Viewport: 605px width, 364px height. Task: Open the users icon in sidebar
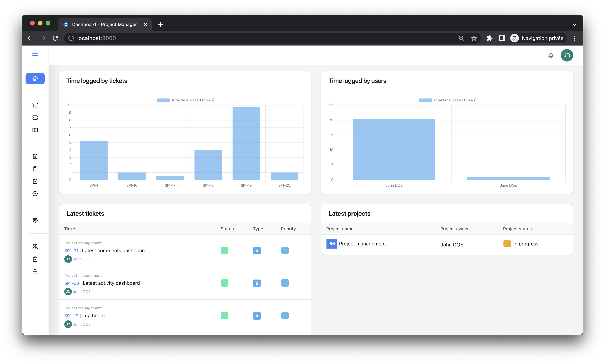tap(35, 246)
